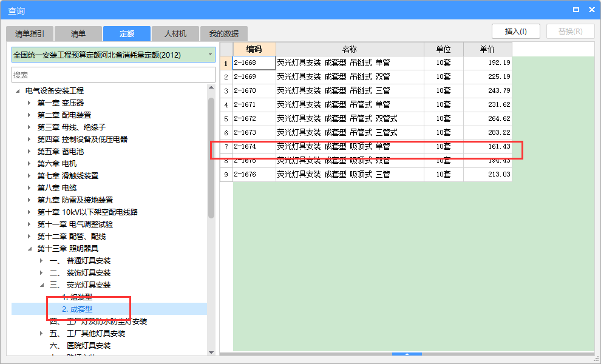Click tree scrollbar up arrow
Viewport: 601px width, 364px height.
click(x=211, y=88)
